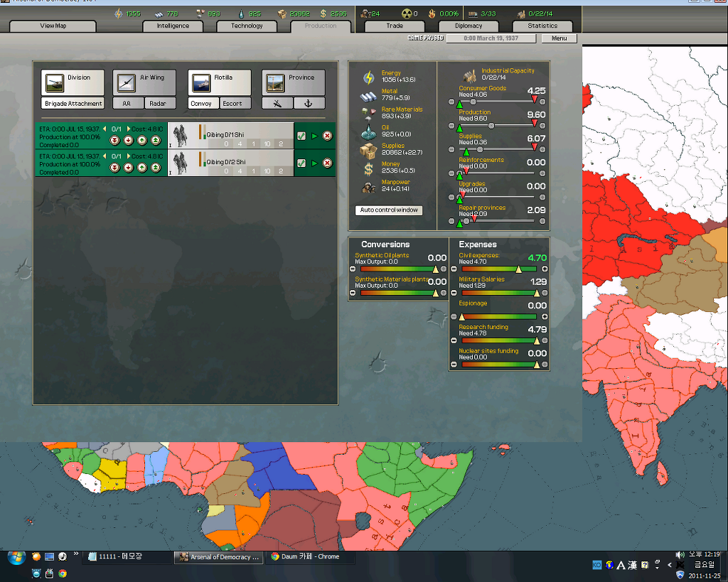Decrease serial count for Qibing Di'1 Shi
728x582 pixels.
click(105, 129)
